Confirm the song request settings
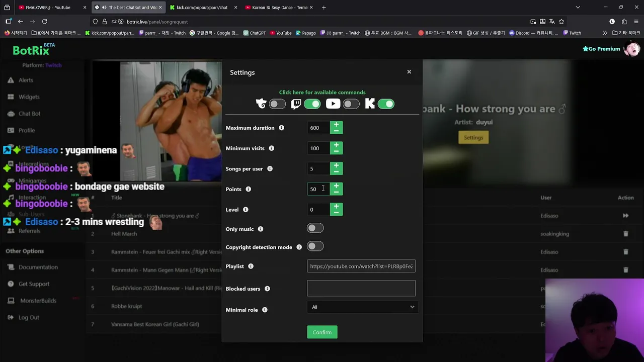Screen dimensions: 644x362 (322, 332)
